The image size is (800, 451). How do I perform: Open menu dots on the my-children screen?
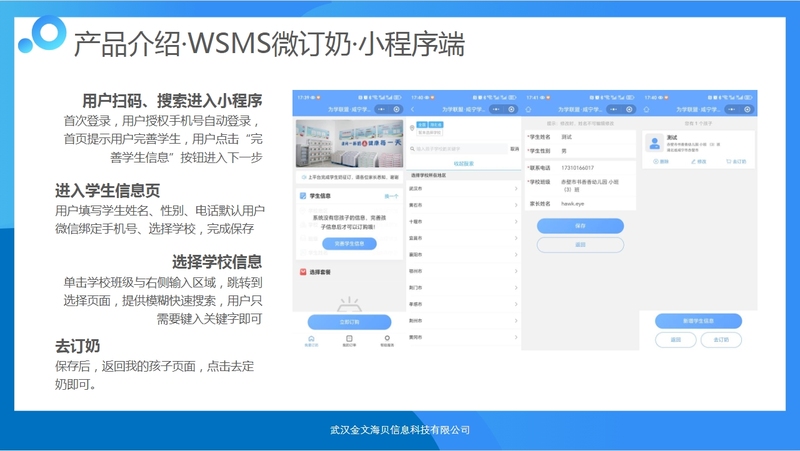click(732, 109)
